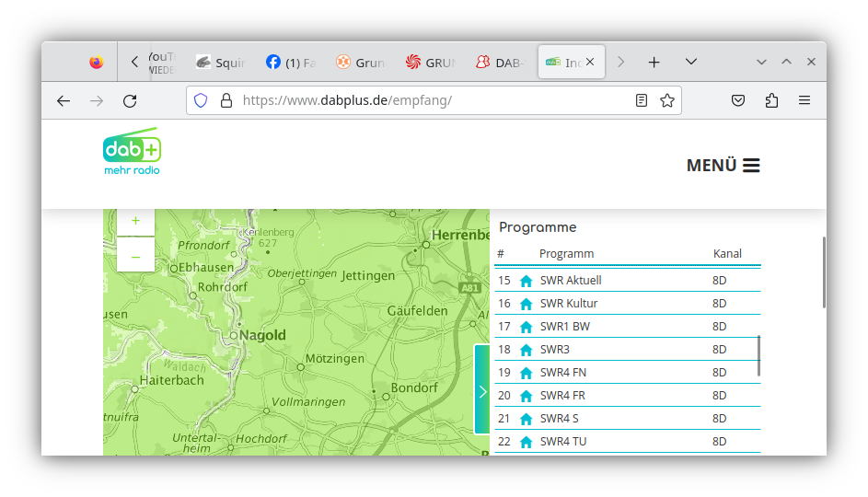Click the home icon for SWR4 S
Image resolution: width=868 pixels, height=497 pixels.
526,419
